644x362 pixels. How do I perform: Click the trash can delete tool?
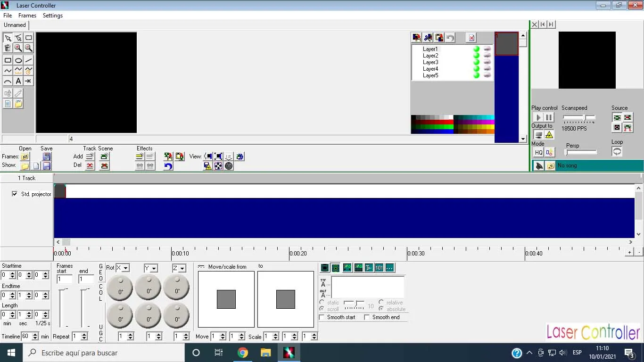tap(8, 48)
